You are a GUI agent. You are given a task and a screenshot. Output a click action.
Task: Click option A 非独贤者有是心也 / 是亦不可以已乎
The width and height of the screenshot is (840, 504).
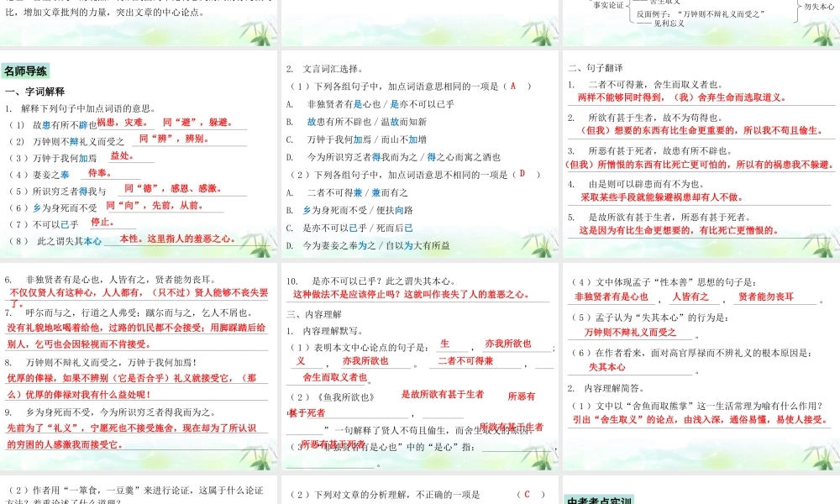click(x=370, y=104)
